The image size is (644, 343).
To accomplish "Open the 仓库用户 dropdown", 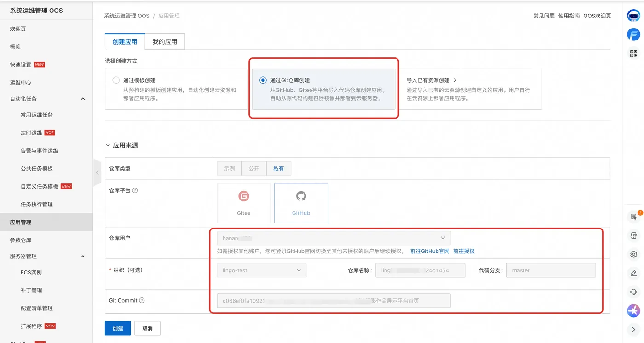I will point(333,238).
